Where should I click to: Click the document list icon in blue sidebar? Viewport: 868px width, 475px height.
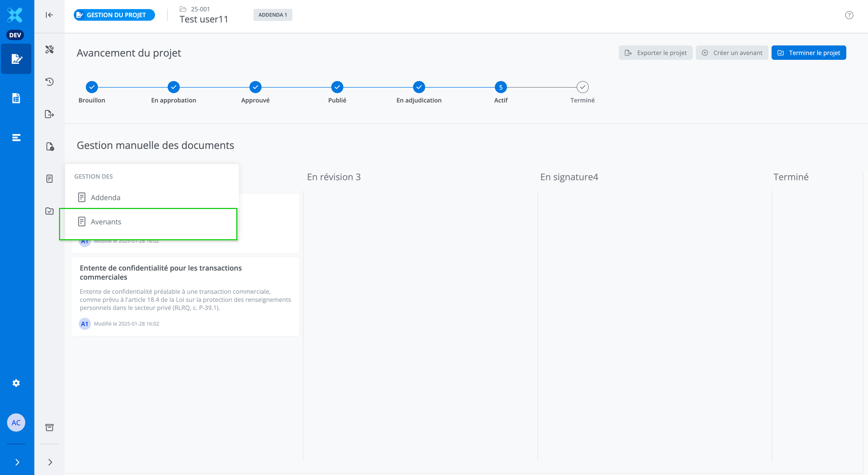[x=16, y=98]
